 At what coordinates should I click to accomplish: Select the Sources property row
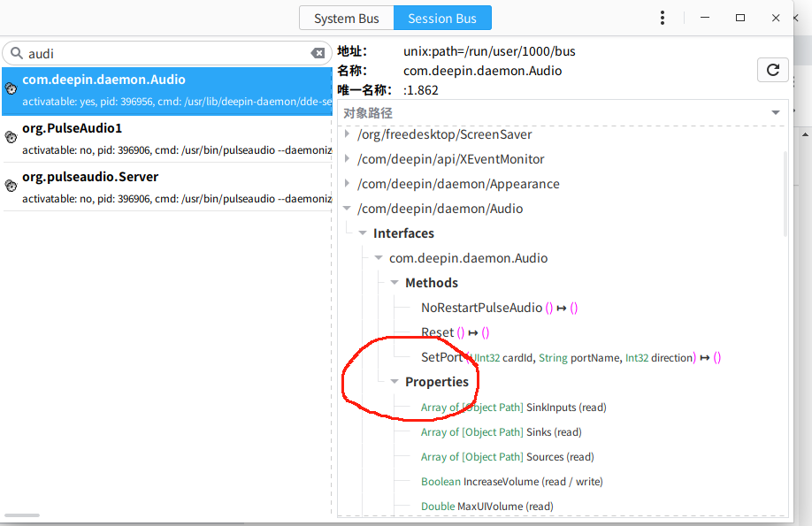[x=508, y=457]
